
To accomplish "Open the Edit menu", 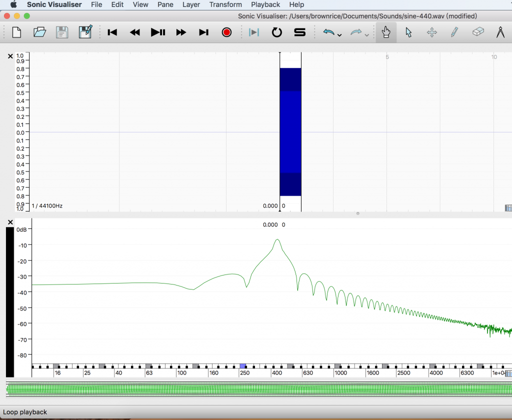I will [x=117, y=4].
